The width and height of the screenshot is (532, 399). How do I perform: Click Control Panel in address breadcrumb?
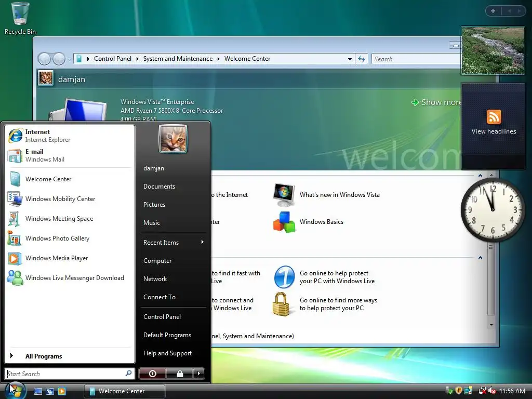click(x=113, y=59)
